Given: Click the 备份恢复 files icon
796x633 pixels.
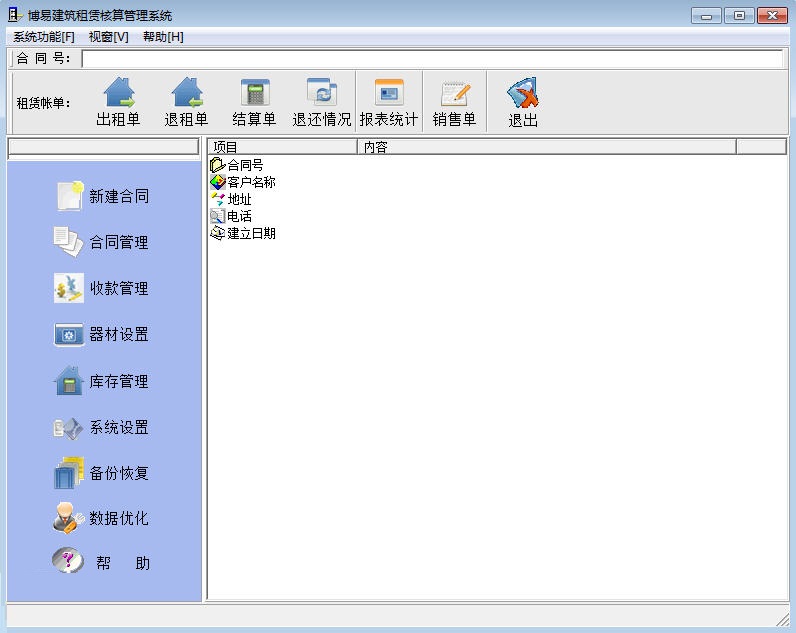Looking at the screenshot, I should (69, 473).
